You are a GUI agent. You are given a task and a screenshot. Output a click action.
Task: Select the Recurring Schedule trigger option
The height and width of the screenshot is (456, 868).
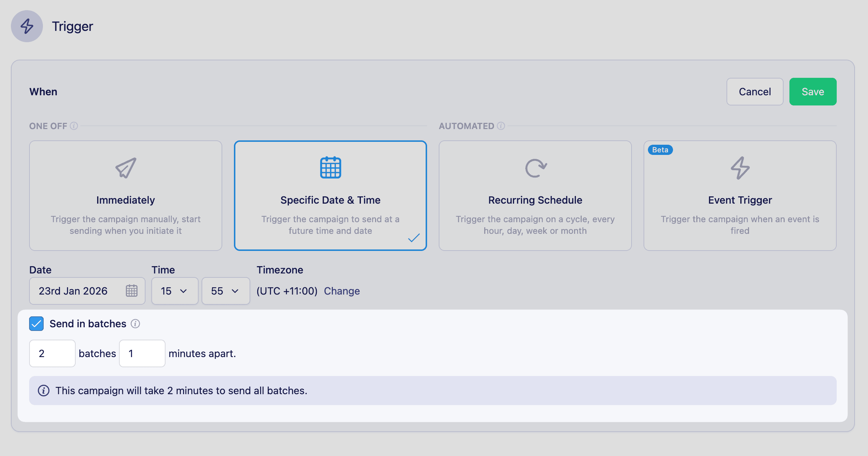535,196
